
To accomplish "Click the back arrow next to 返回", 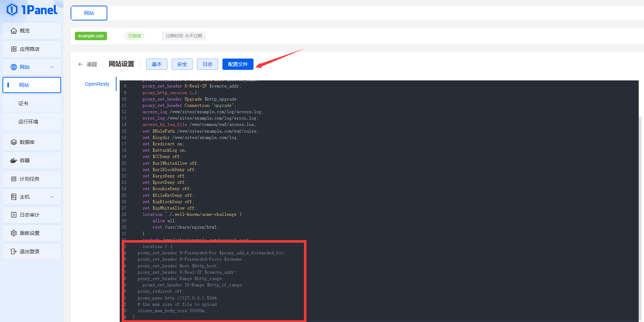I will pyautogui.click(x=80, y=64).
